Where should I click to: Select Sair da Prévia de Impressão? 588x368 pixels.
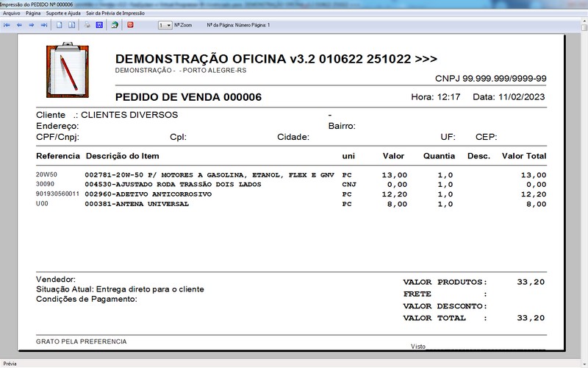pos(115,13)
